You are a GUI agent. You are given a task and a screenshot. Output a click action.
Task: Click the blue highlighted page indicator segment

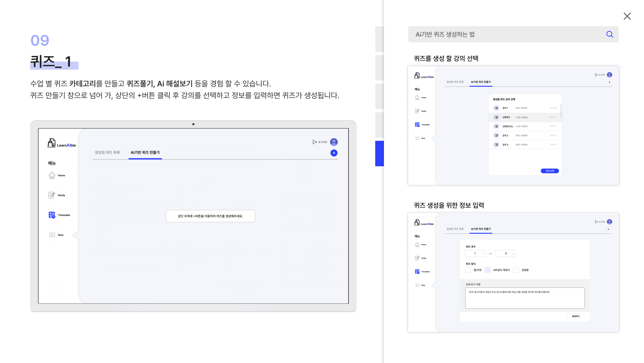coord(379,154)
